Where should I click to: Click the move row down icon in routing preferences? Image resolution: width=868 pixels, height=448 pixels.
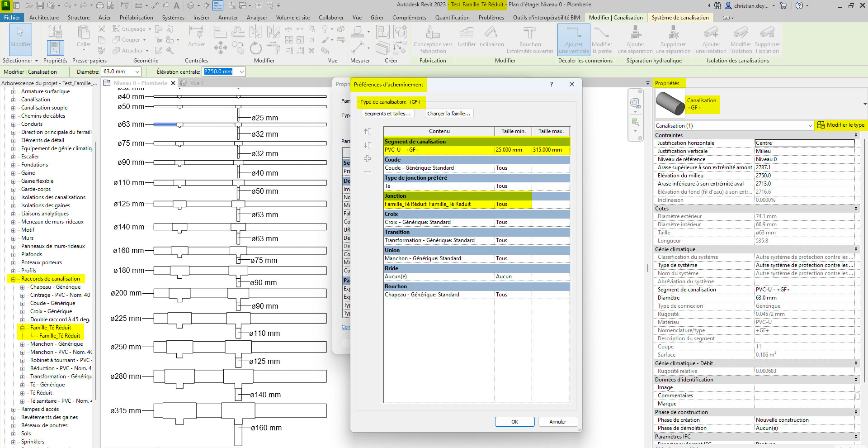pyautogui.click(x=368, y=145)
